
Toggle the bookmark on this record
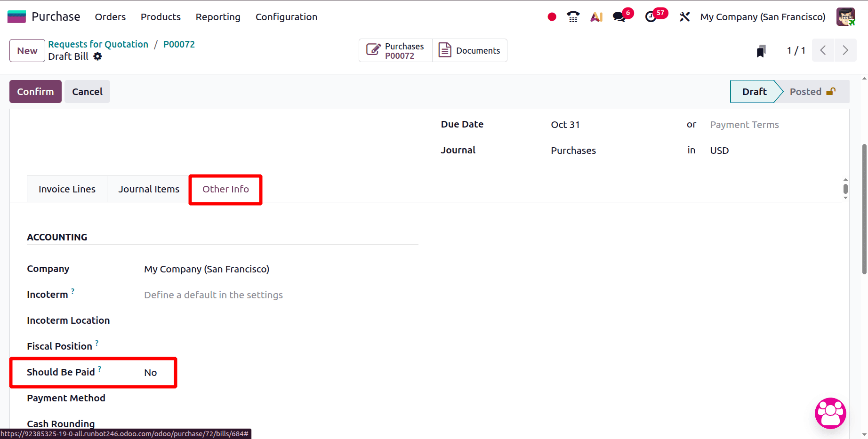pyautogui.click(x=761, y=50)
